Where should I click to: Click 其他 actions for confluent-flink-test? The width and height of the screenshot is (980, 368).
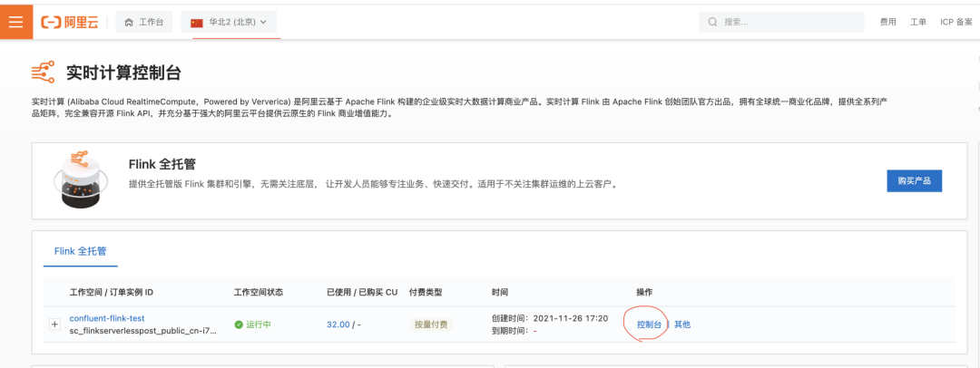coord(681,324)
